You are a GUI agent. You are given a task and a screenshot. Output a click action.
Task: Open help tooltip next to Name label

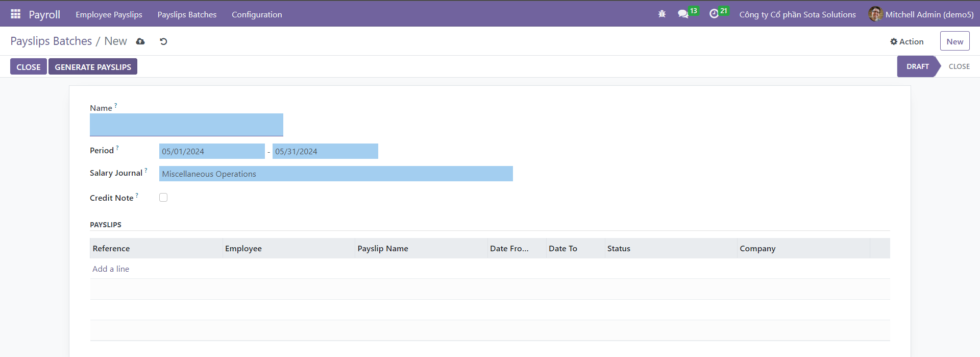(x=116, y=106)
